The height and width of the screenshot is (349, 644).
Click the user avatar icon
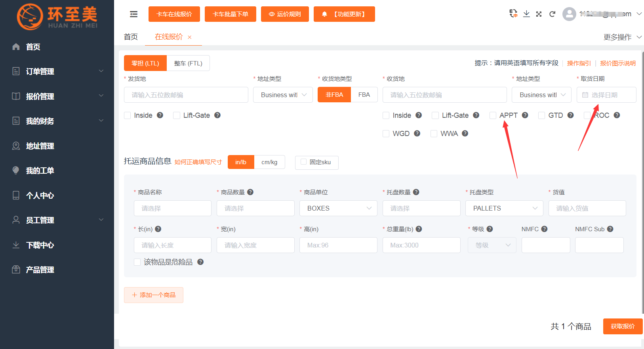[x=569, y=14]
